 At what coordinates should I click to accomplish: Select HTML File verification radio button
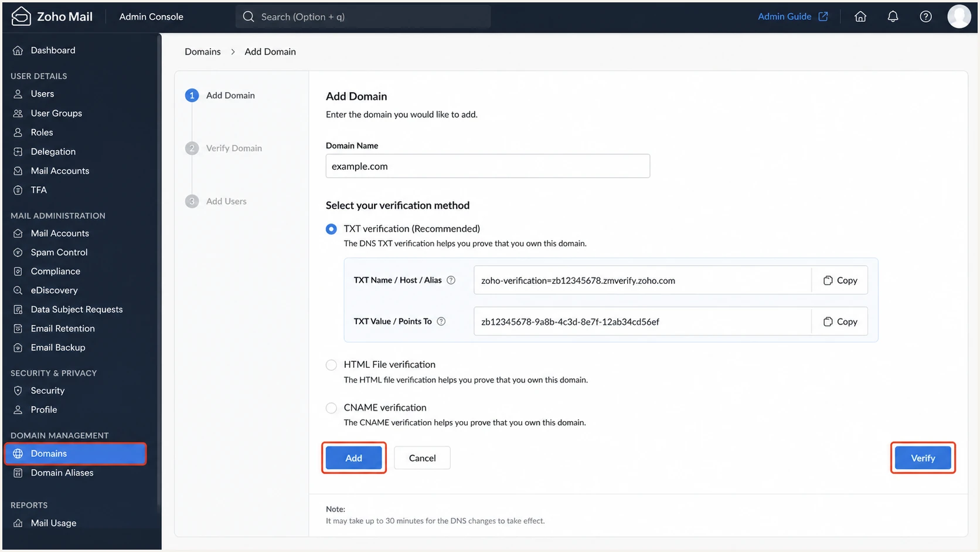coord(331,365)
